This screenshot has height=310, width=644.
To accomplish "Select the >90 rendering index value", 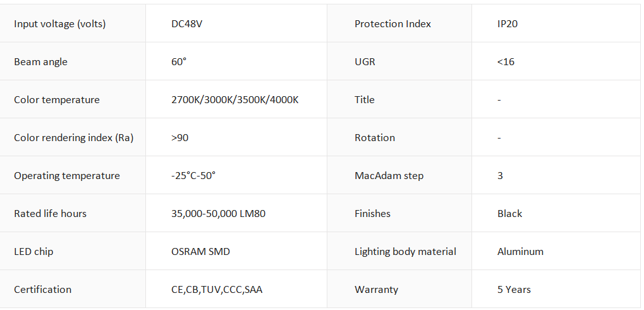I will click(x=180, y=138).
